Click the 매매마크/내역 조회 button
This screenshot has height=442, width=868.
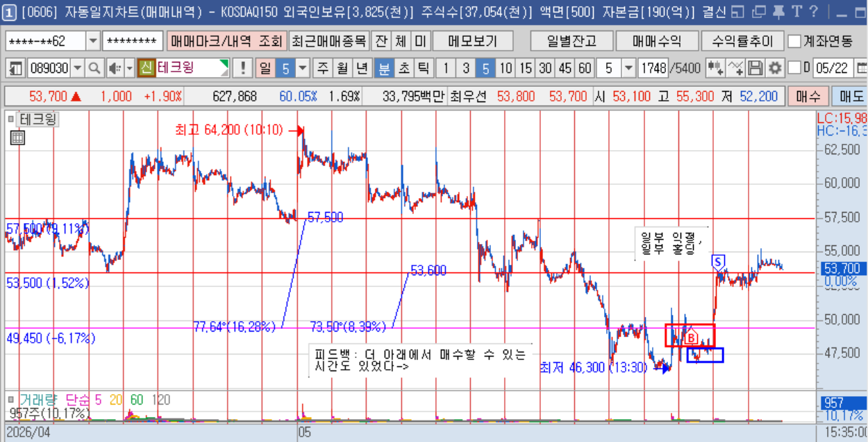pos(226,41)
